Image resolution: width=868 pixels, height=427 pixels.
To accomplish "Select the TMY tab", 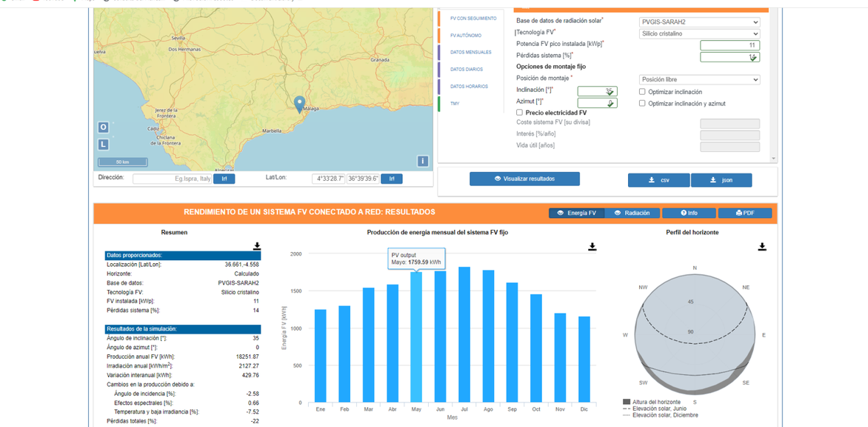I will [455, 104].
